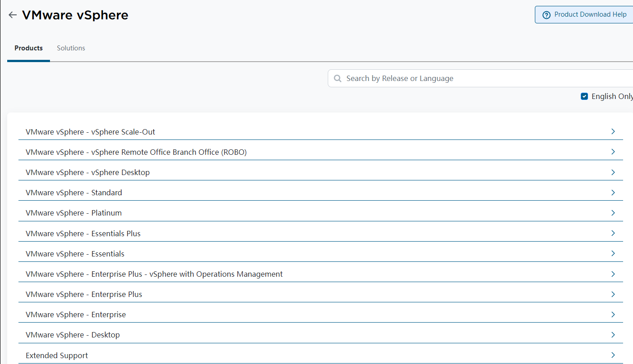
Task: Expand the Essentials Plus row chevron
Action: 613,233
